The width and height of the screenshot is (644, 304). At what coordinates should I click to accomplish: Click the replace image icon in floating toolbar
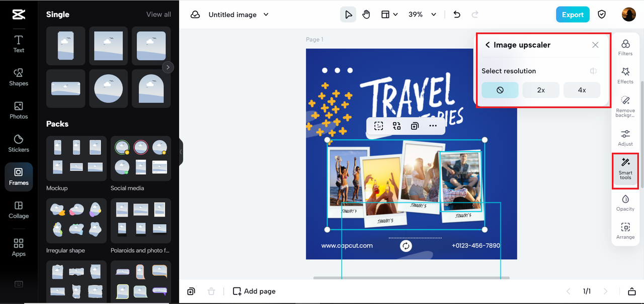click(x=397, y=126)
